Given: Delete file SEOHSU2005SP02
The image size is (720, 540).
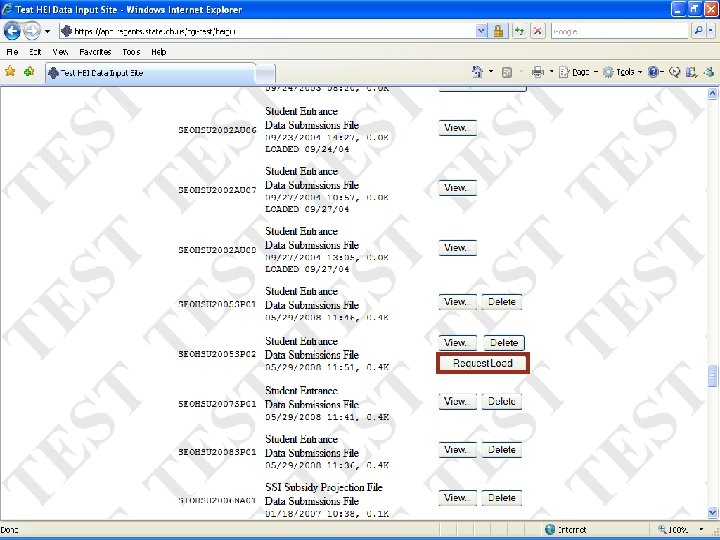Looking at the screenshot, I should (x=504, y=343).
